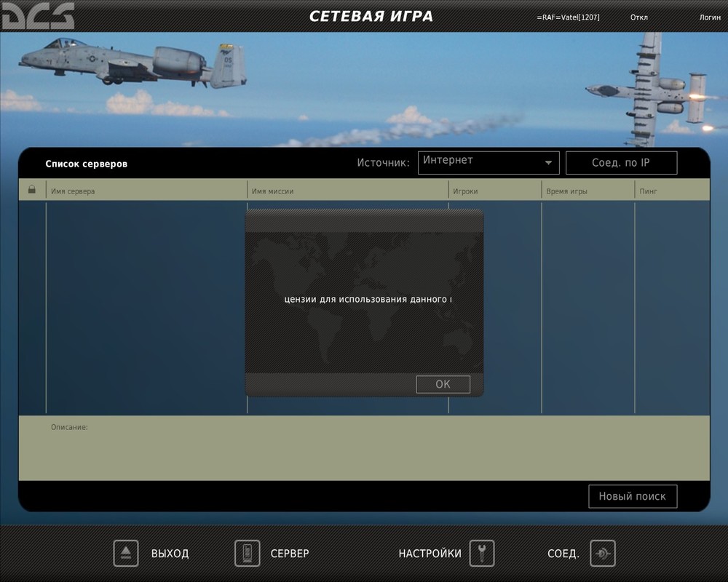728x582 pixels.
Task: Sort by the Пинг column
Action: coord(648,191)
